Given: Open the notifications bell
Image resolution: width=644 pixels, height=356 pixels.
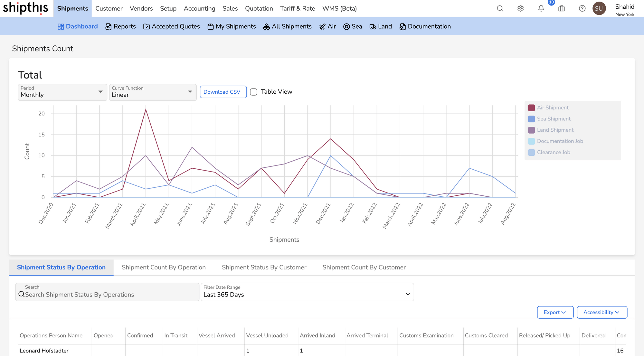Looking at the screenshot, I should (541, 9).
